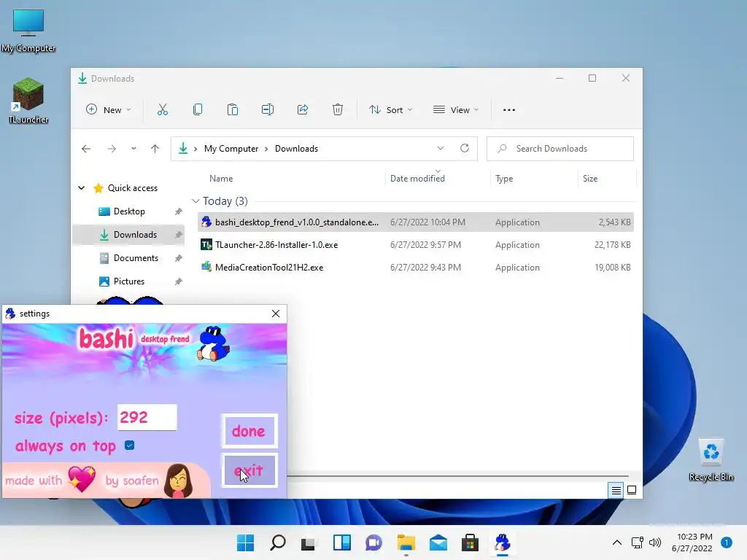Click the Copy icon in Explorer toolbar
This screenshot has height=560, width=747.
197,110
